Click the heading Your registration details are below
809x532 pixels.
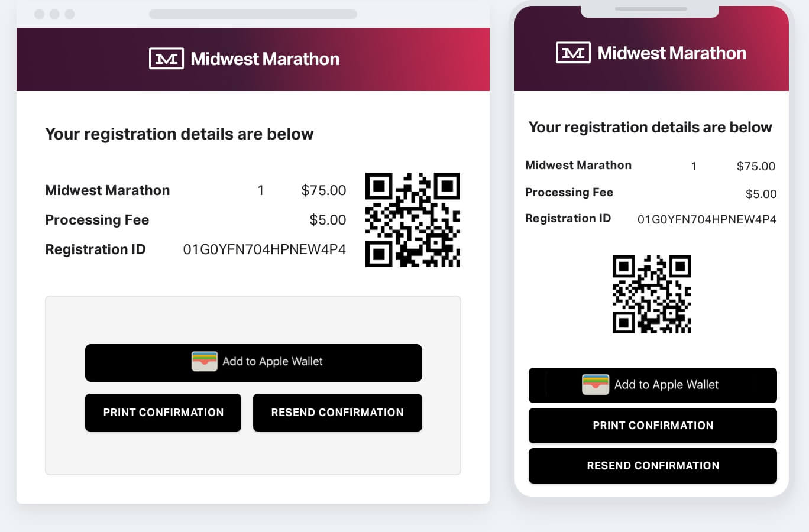pyautogui.click(x=179, y=134)
